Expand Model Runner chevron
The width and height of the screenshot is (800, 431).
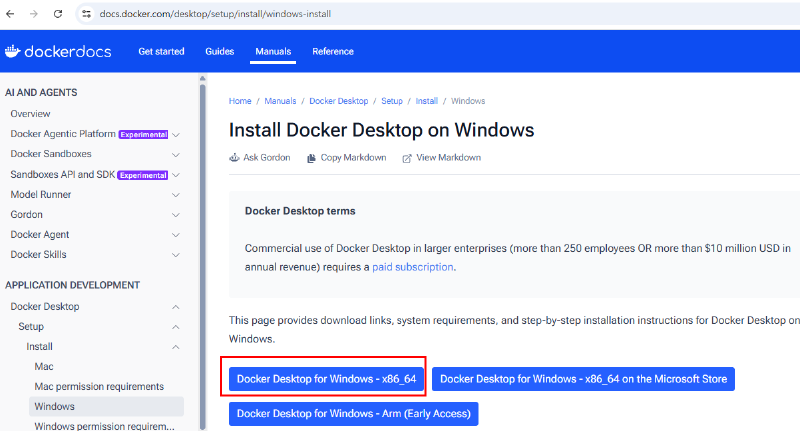click(x=176, y=195)
